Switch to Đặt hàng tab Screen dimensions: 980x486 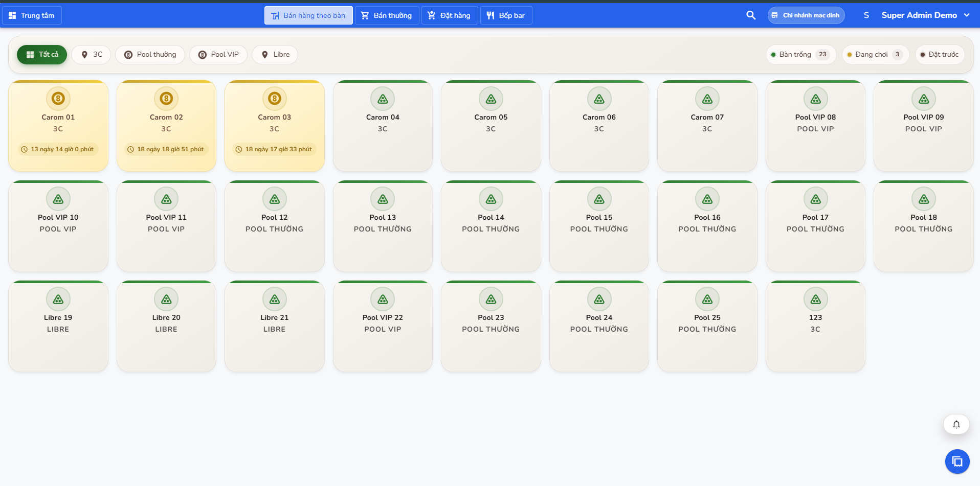(x=450, y=15)
